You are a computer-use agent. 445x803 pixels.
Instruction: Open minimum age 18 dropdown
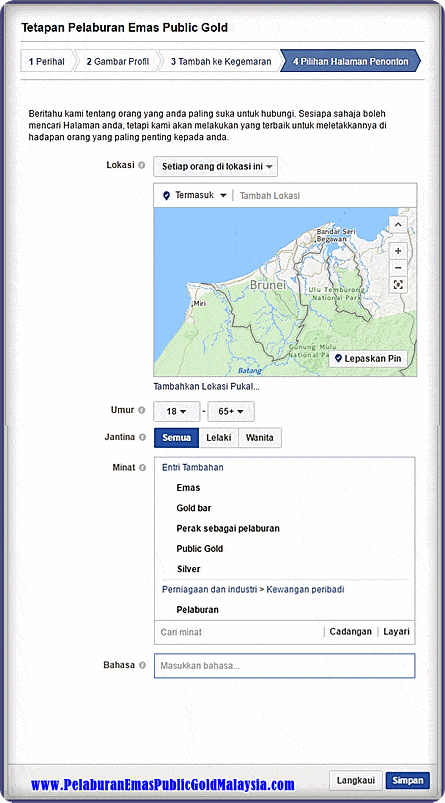176,412
